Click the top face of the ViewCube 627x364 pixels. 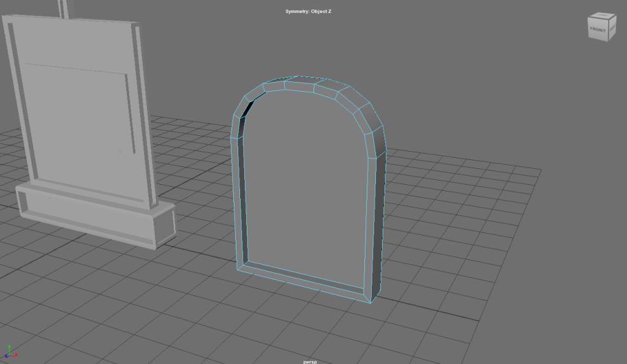point(602,17)
